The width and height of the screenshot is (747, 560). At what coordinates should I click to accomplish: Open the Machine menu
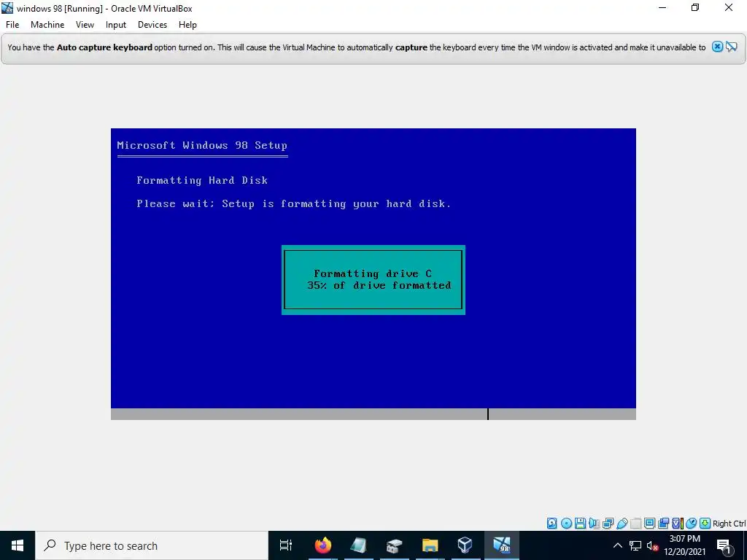pyautogui.click(x=47, y=25)
